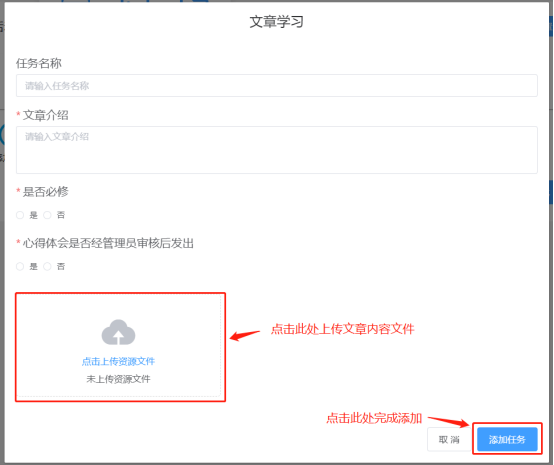Screen dimensions: 554x465
Task: Click the 未上传资源文件 status text
Action: click(118, 379)
